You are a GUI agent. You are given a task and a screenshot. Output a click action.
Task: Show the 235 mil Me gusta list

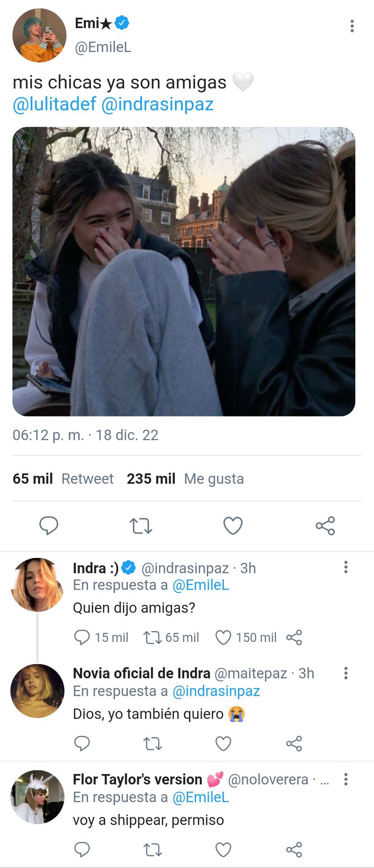(x=185, y=479)
